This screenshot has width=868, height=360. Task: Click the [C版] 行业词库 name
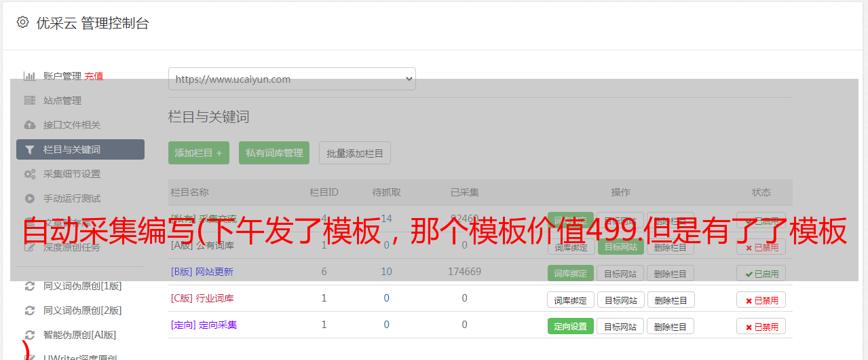[x=202, y=298]
